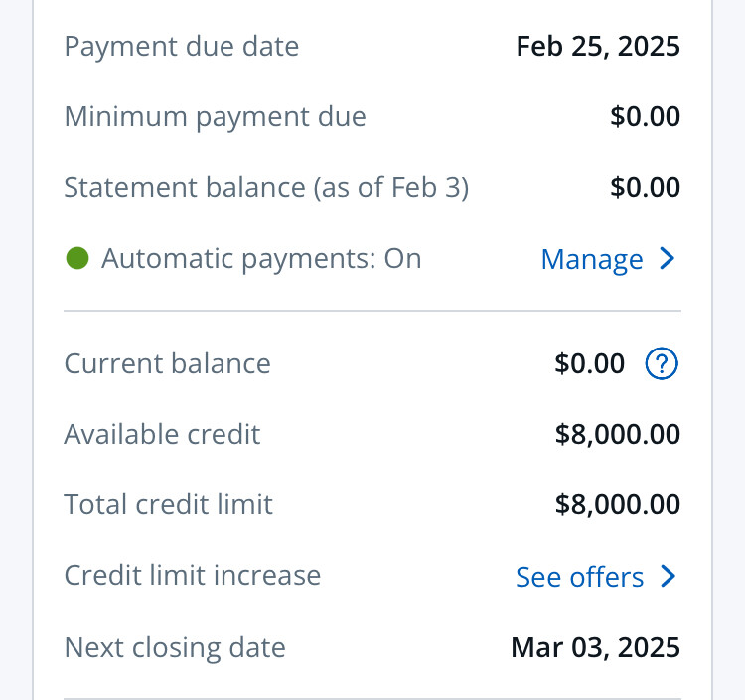Click the Minimum payment due label

(x=215, y=117)
